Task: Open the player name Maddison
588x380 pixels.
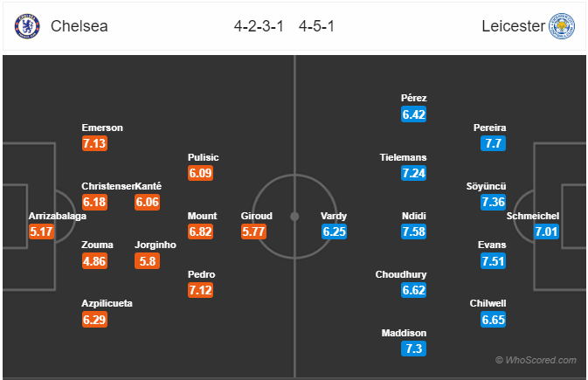Action: pos(404,333)
